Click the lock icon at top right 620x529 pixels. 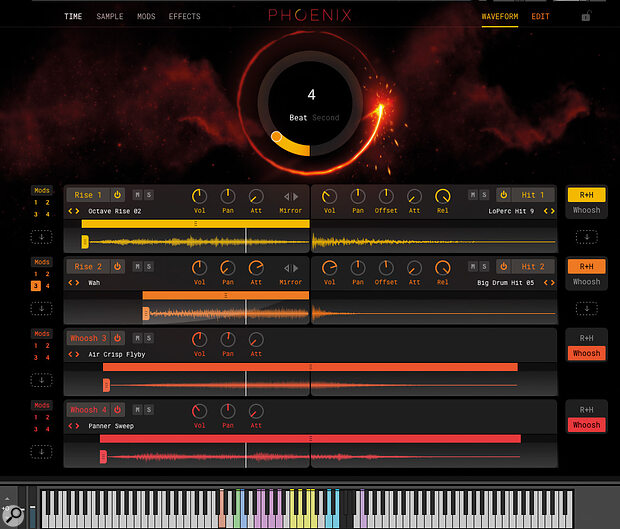[586, 16]
